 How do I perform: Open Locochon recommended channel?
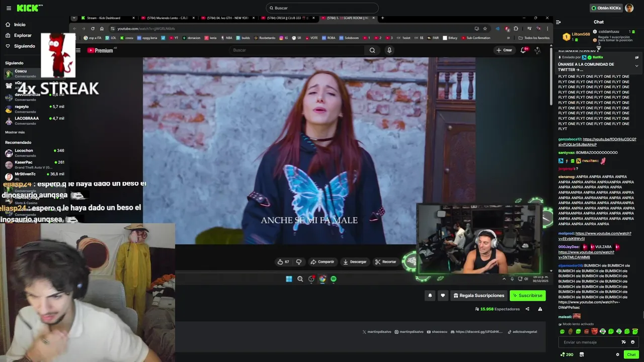click(34, 153)
